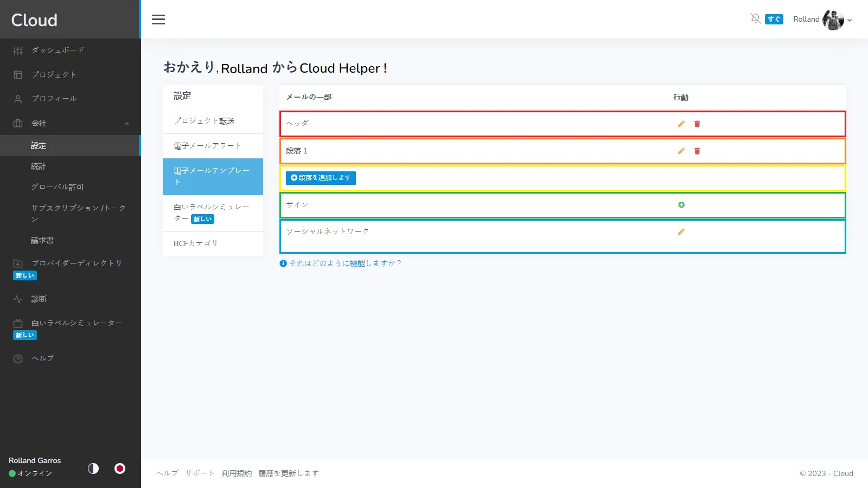
Task: Click the muted notification bell icon
Action: [x=755, y=19]
